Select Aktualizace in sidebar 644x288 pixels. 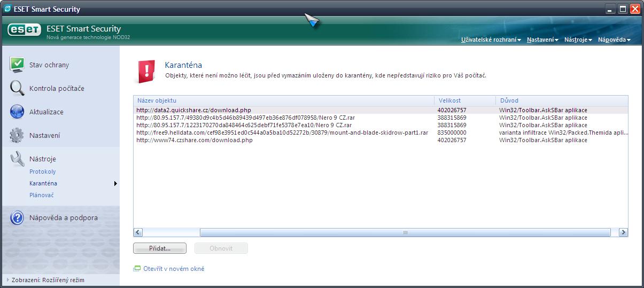(x=46, y=112)
